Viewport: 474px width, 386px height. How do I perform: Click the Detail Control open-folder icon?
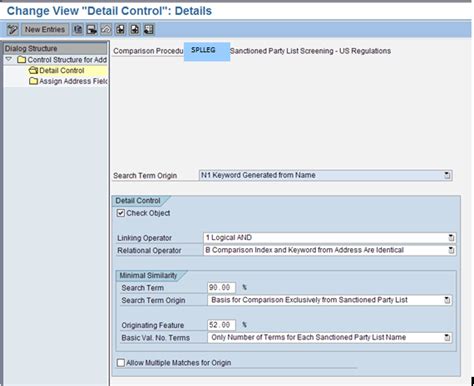point(33,70)
